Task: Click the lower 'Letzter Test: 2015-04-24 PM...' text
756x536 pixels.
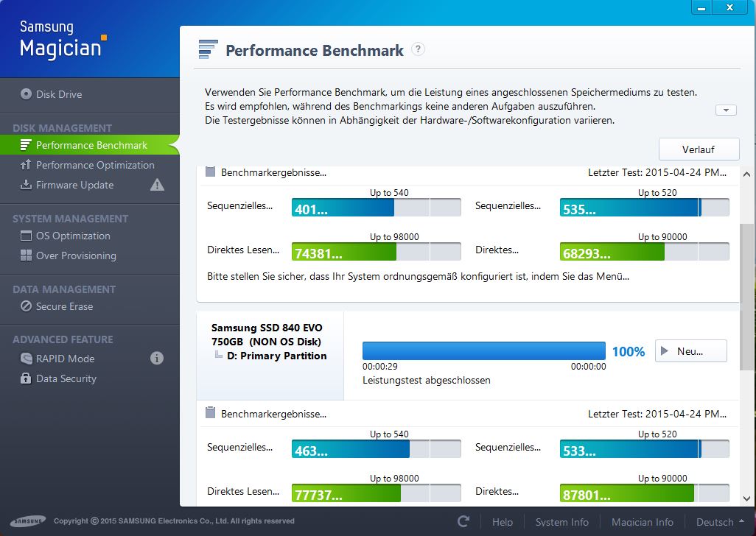Action: (x=657, y=414)
